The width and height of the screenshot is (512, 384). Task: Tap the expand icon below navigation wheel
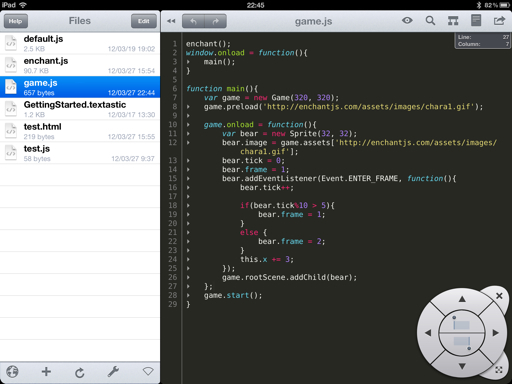[499, 370]
